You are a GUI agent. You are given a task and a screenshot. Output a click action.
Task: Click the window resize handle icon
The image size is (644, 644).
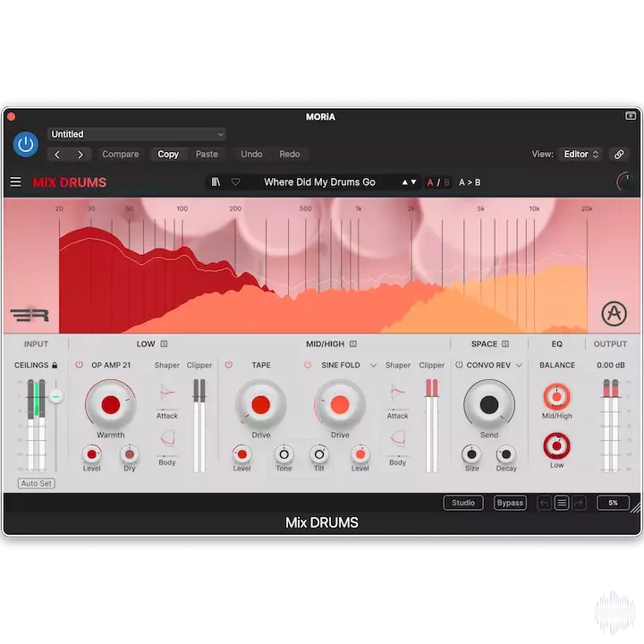coord(635,508)
